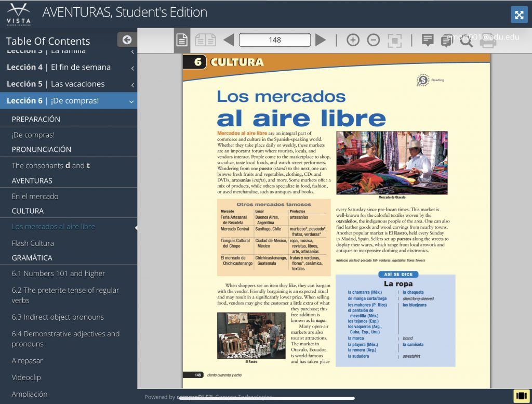The image size is (532, 404).
Task: Click the 'La ropa' heading
Action: pos(398,283)
